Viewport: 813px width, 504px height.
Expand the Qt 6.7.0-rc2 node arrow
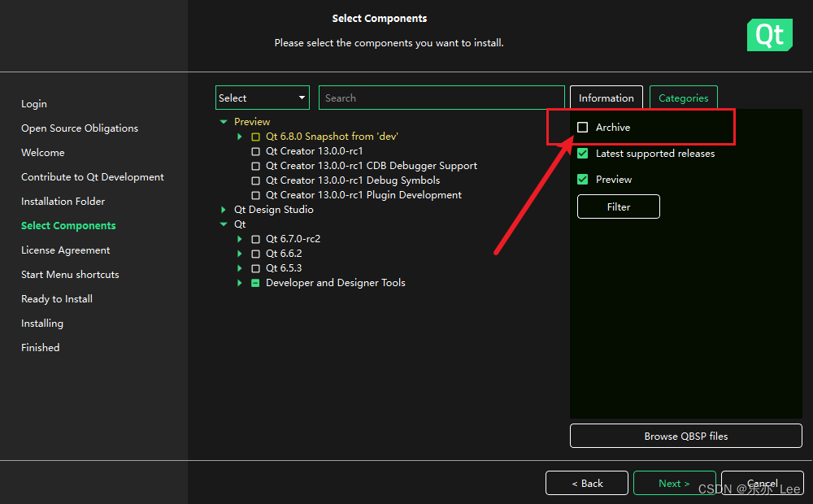point(240,238)
